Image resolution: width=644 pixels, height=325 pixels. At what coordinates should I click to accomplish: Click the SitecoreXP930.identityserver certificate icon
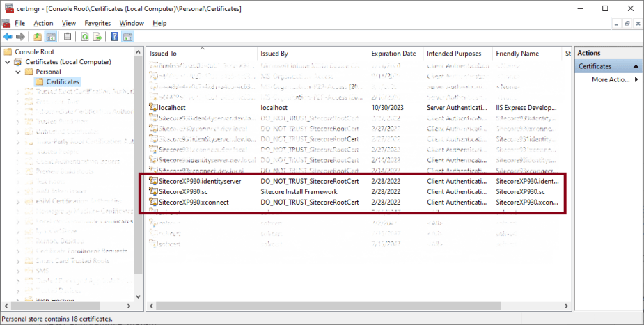(153, 181)
